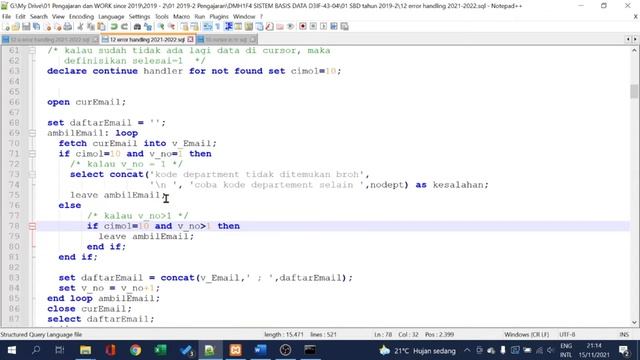The image size is (640, 360).
Task: Click the Close All toolbar icon
Action: pos(59,27)
